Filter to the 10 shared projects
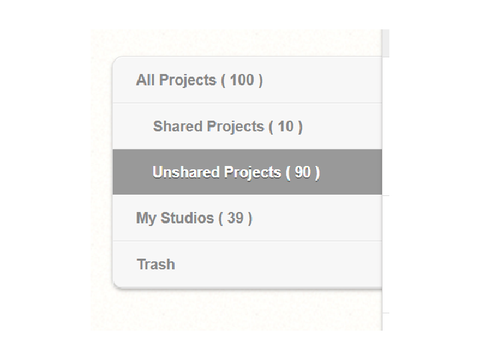Viewport: 480px width, 360px height. 247,126
